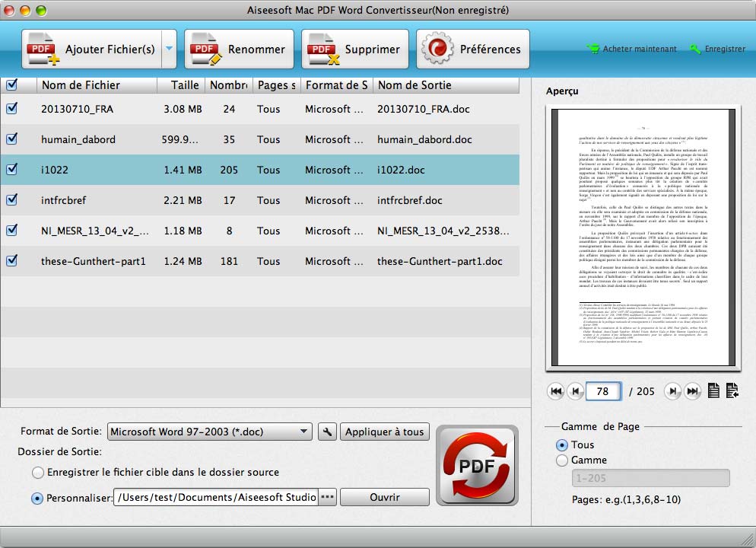Open the output folder browse menu
Image resolution: width=756 pixels, height=548 pixels.
point(327,498)
